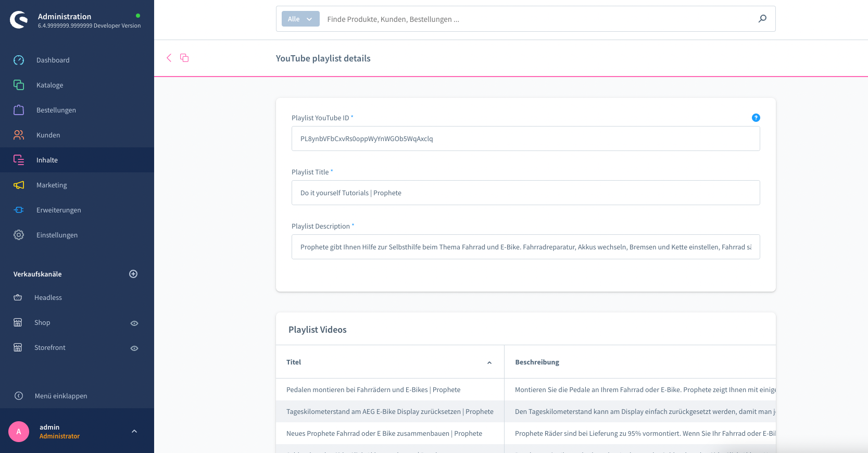
Task: Click the Kunden people icon
Action: pos(19,135)
